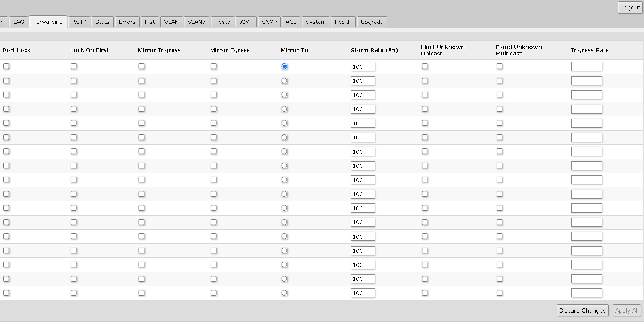Check Mirror Egress in the last row
This screenshot has width=644, height=322.
[214, 293]
